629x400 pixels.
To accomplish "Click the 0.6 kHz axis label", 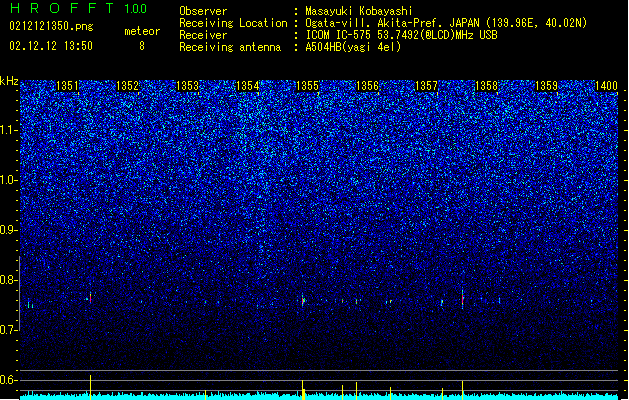I will pos(9,380).
